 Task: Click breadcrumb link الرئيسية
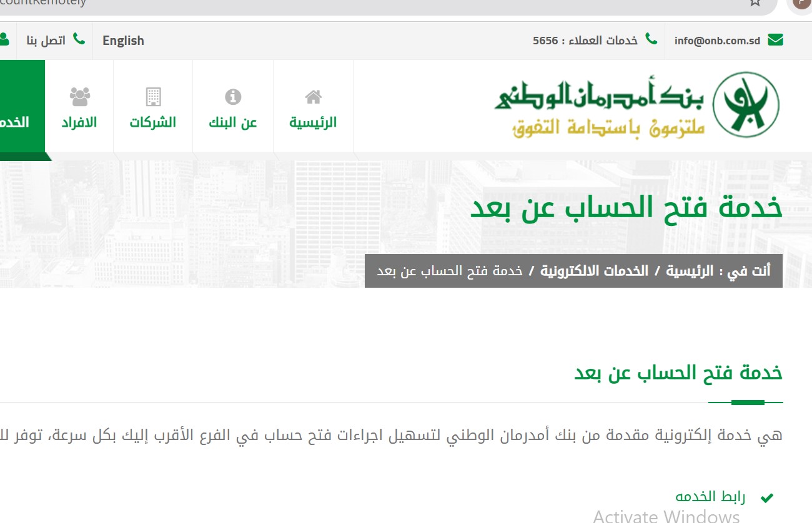[690, 271]
